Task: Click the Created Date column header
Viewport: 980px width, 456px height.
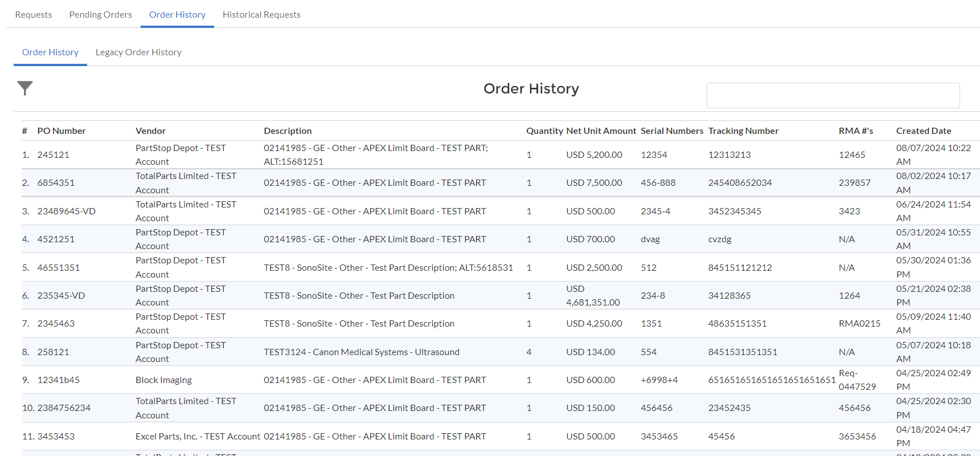Action: pos(923,131)
